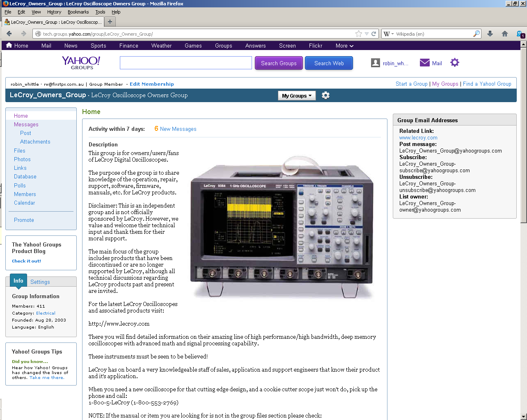The width and height of the screenshot is (527, 420).
Task: Click the Weather link in Yahoo bar
Action: coord(161,46)
